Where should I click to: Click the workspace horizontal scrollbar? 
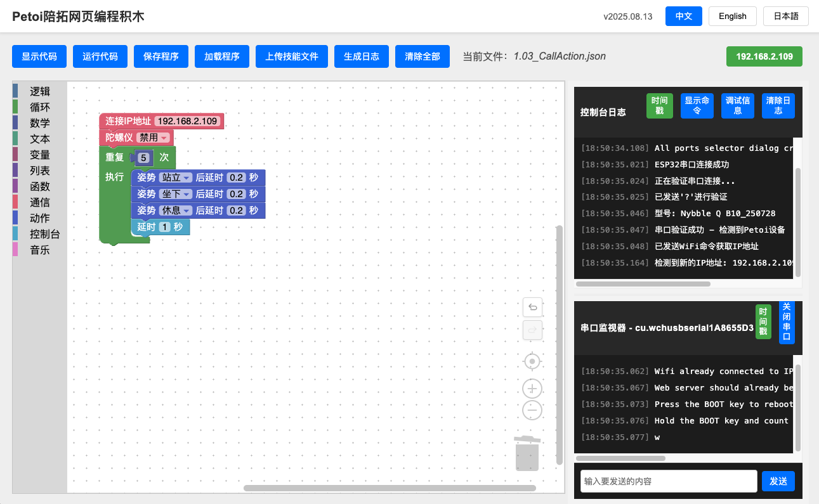[390, 488]
